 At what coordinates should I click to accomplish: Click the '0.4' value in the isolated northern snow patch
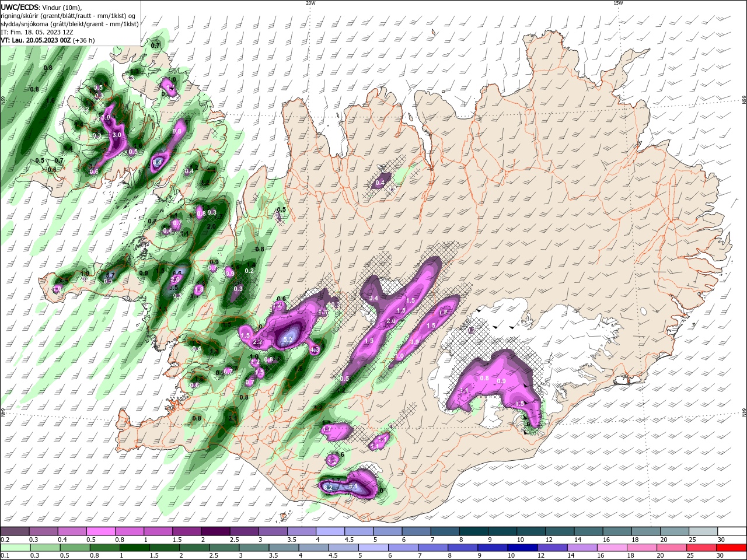click(380, 183)
